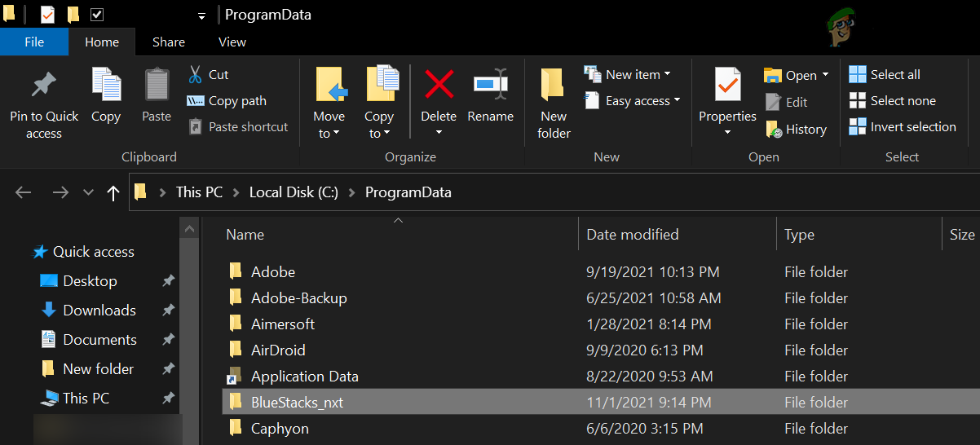
Task: Open the File menu
Action: point(34,42)
